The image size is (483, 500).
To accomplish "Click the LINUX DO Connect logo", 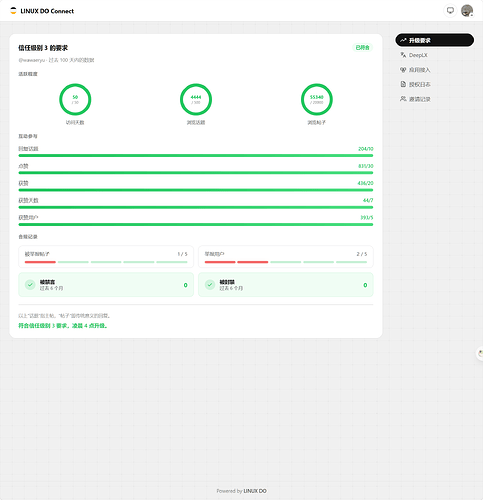I will click(x=42, y=11).
